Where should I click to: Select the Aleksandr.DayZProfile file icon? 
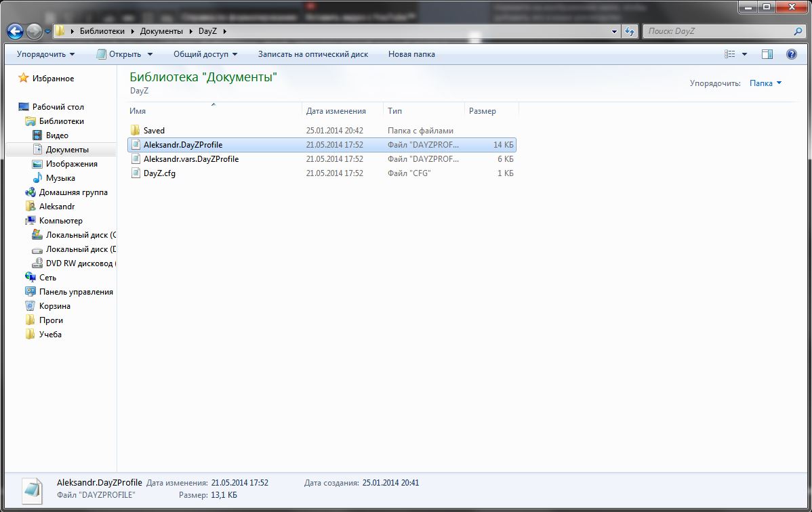pyautogui.click(x=135, y=145)
